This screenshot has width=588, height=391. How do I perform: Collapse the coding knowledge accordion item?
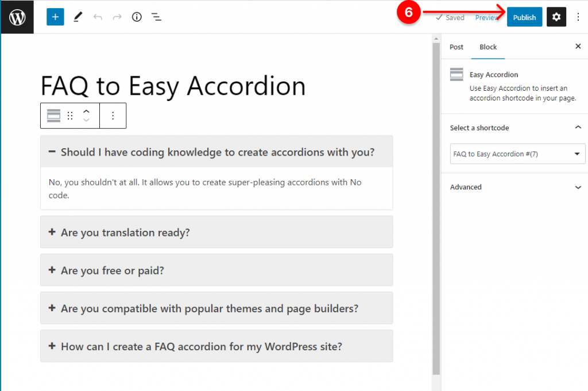(216, 152)
